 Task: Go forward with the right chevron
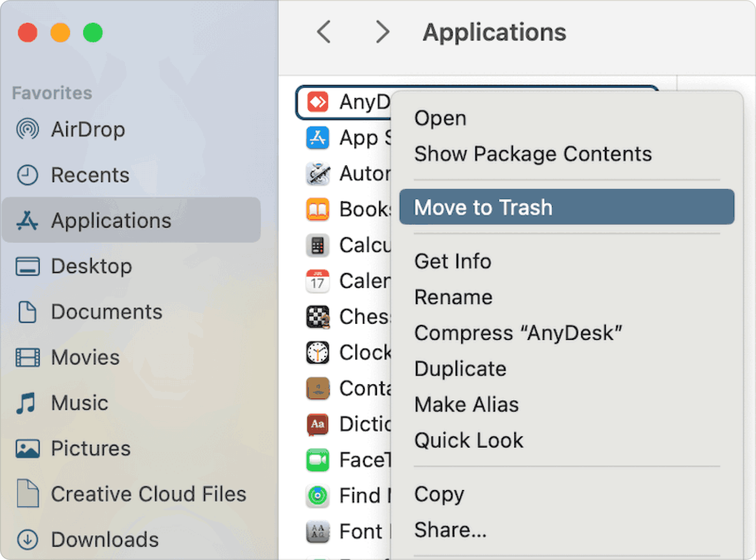(383, 32)
